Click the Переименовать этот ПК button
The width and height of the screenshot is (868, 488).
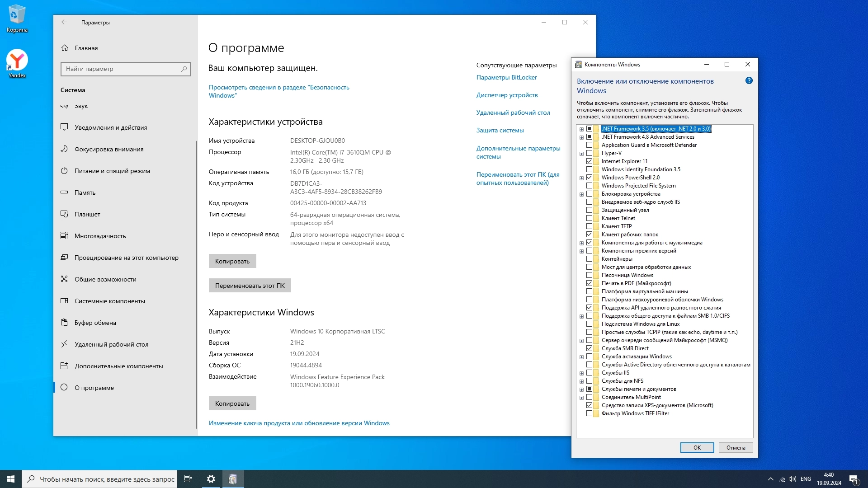point(250,286)
